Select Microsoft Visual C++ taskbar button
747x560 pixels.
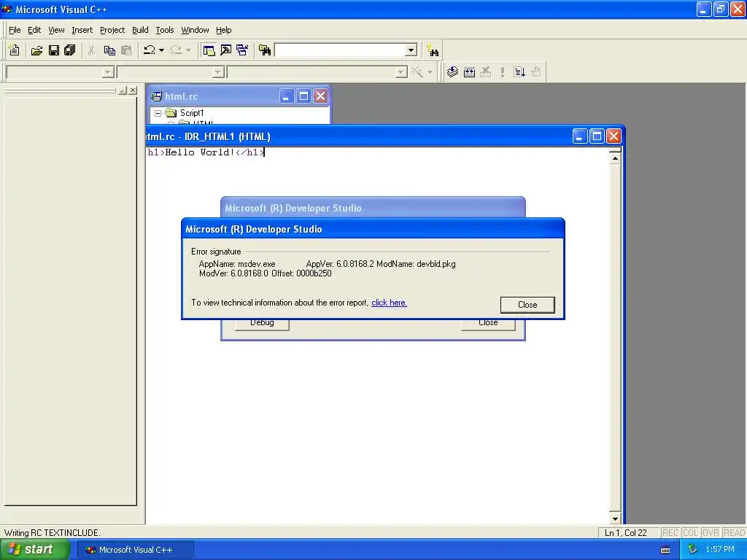pos(135,550)
